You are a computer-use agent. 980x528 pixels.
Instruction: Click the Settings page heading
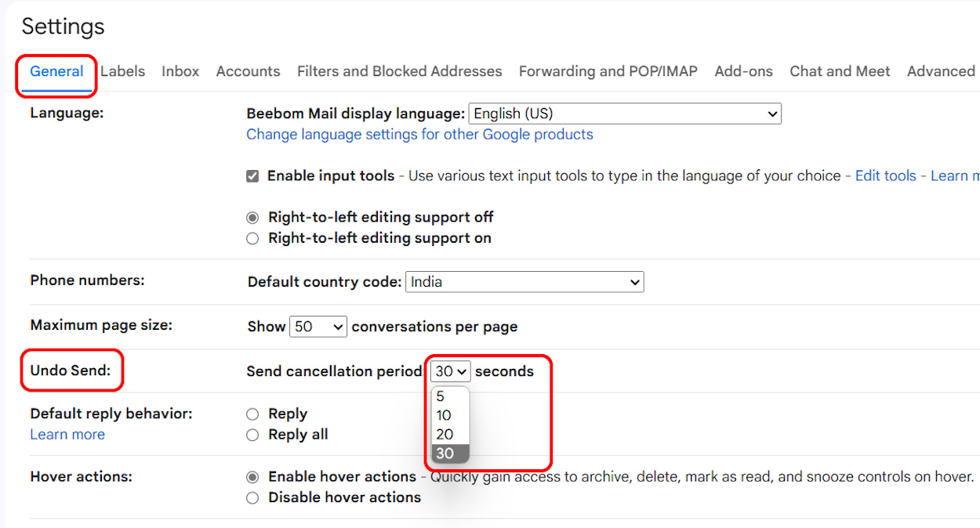click(63, 27)
